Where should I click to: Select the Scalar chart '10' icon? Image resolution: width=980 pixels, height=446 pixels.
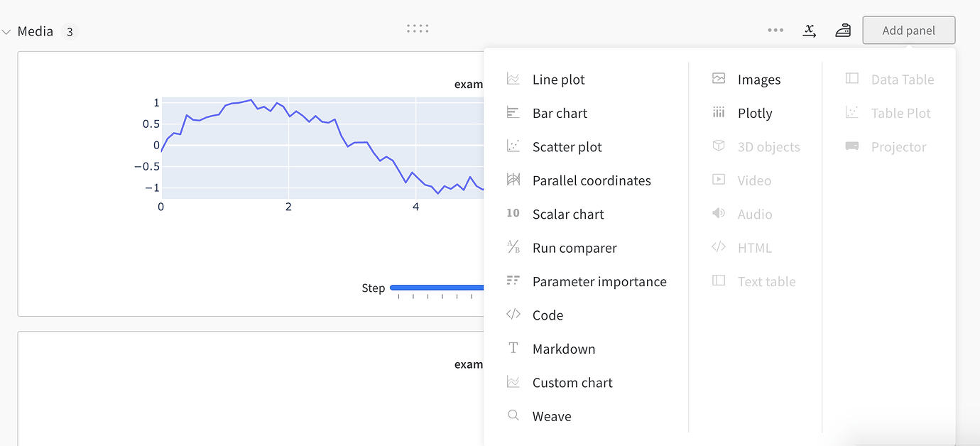tap(513, 214)
